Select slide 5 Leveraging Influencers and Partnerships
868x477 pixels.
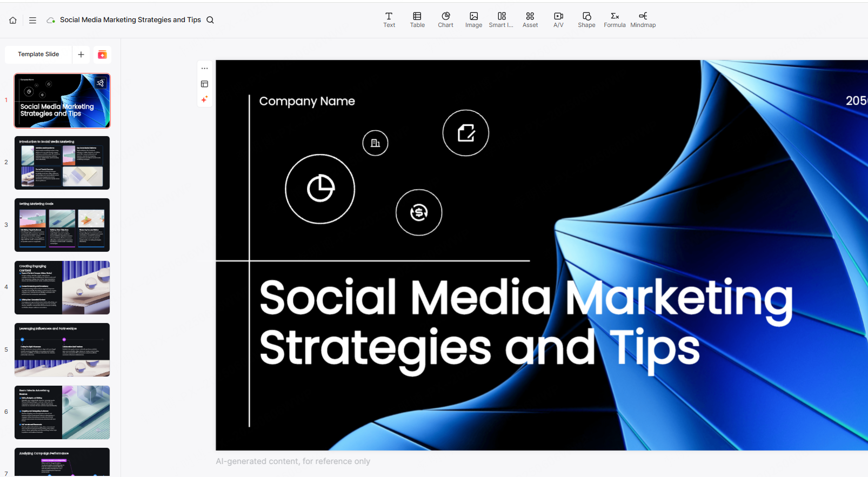click(x=62, y=350)
